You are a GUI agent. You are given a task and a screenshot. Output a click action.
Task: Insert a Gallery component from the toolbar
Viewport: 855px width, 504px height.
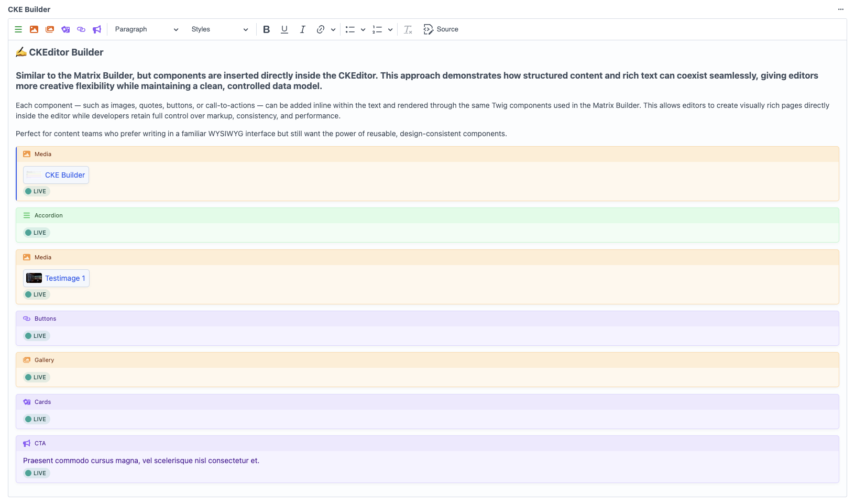click(50, 29)
